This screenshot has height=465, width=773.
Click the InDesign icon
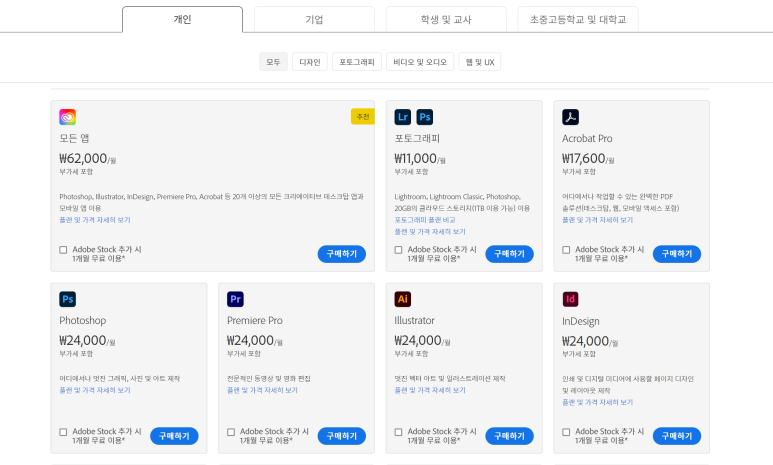pos(570,299)
